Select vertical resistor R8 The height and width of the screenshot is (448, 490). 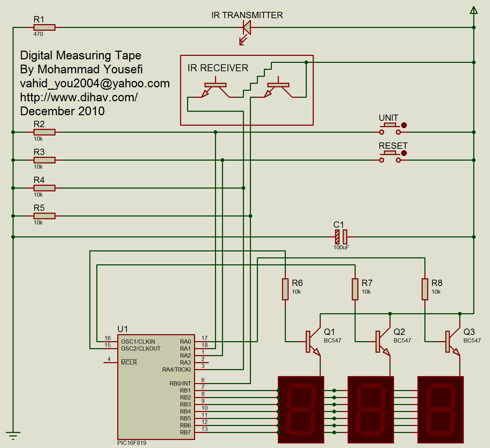tap(425, 289)
